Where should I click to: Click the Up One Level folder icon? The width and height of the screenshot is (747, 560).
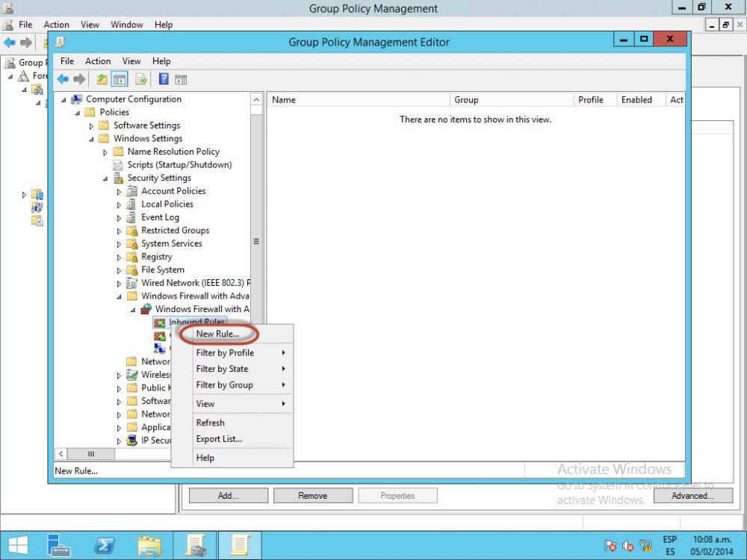click(102, 79)
